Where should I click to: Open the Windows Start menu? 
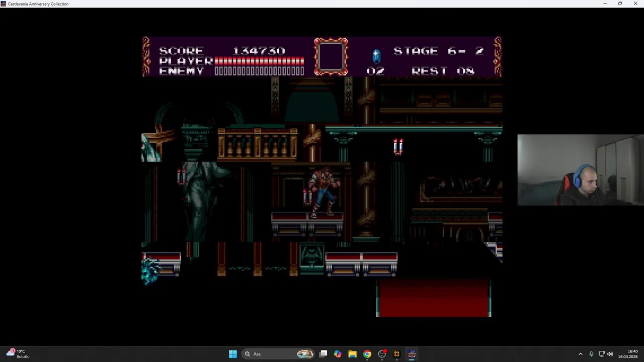click(x=232, y=354)
